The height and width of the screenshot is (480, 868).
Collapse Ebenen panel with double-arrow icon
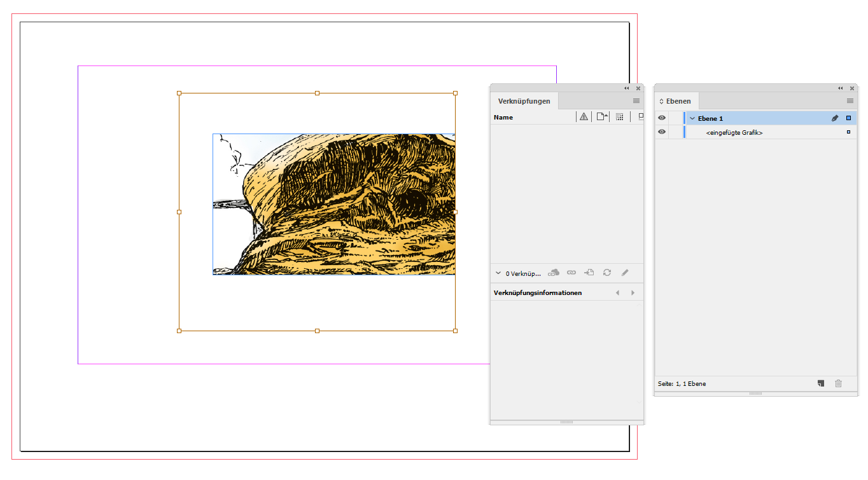pyautogui.click(x=841, y=88)
